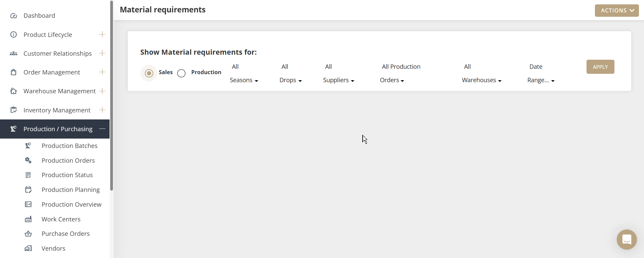Open the chat support bubble icon
Viewport: 644px width, 258px height.
point(627,240)
